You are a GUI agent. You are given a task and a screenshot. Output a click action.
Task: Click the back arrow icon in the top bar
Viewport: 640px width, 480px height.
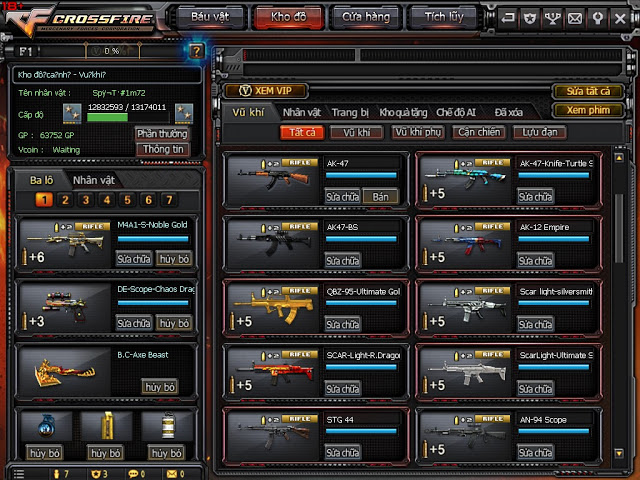pyautogui.click(x=507, y=18)
